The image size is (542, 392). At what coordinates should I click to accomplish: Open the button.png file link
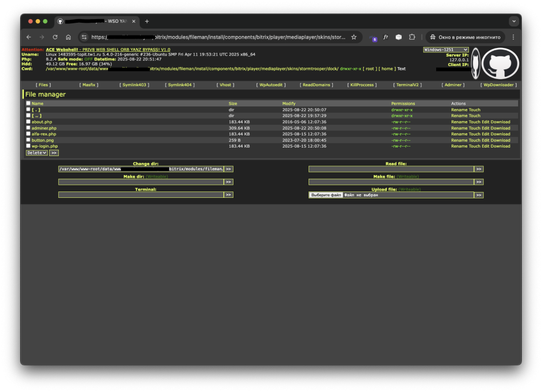pyautogui.click(x=42, y=140)
